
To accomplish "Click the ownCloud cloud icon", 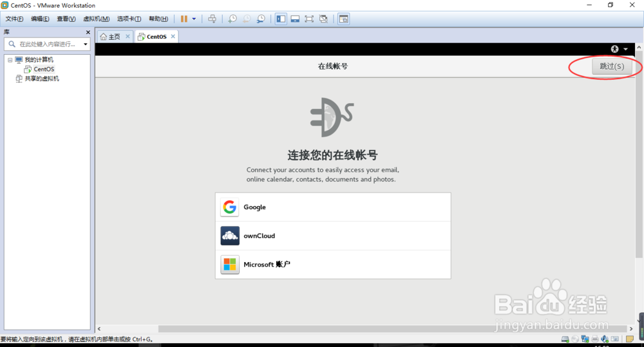I will pyautogui.click(x=230, y=236).
